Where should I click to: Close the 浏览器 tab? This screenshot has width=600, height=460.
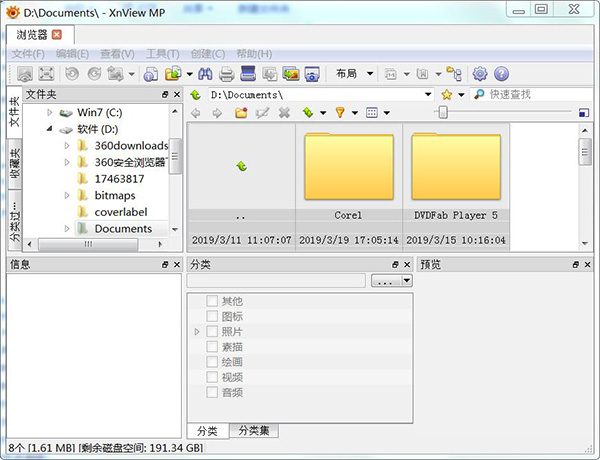[x=57, y=35]
